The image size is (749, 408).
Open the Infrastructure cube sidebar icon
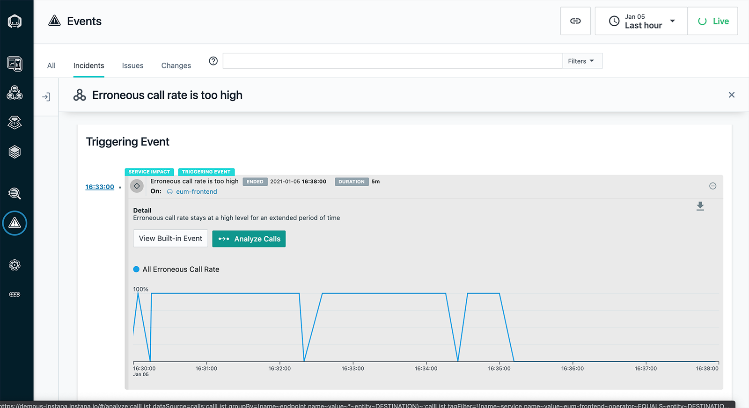(x=15, y=152)
